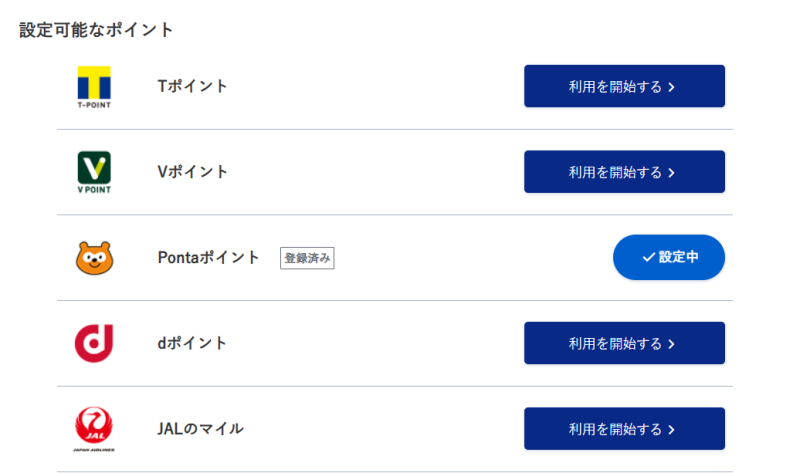Toggle the 設定中 button for Pontaポイント
This screenshot has width=800, height=473.
(668, 258)
